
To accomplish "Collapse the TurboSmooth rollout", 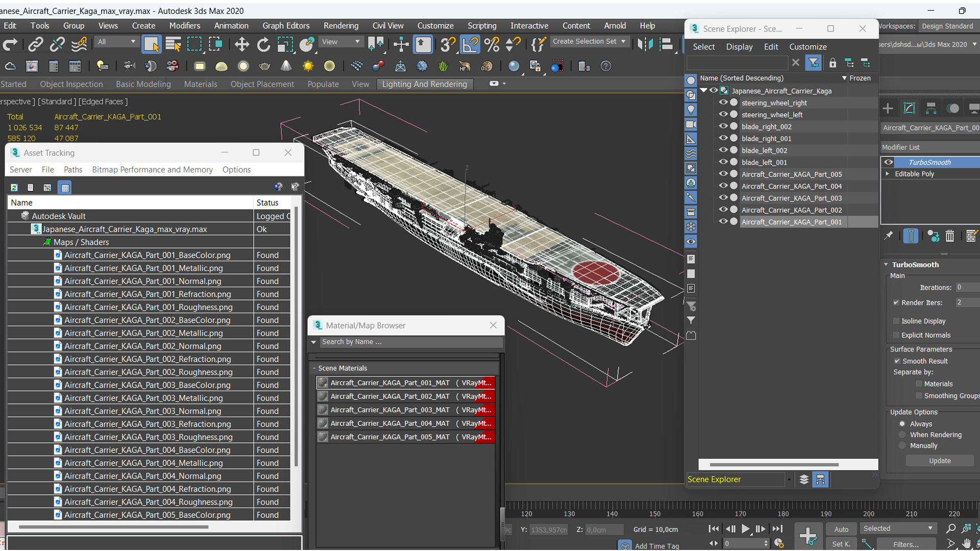I will pyautogui.click(x=886, y=265).
